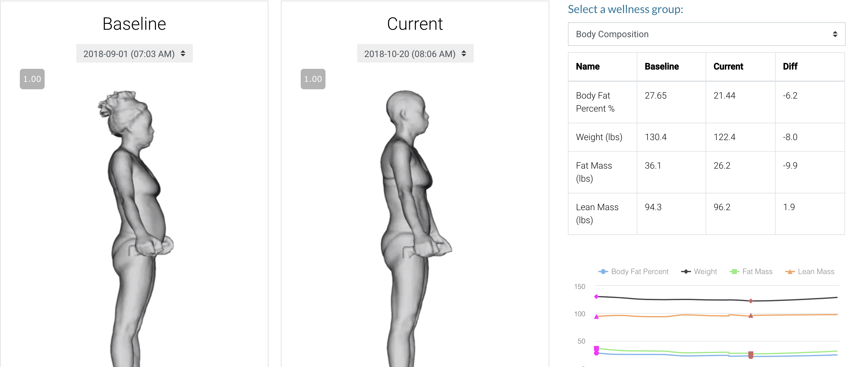The image size is (868, 367).
Task: Open the Current scan date dropdown
Action: click(415, 54)
